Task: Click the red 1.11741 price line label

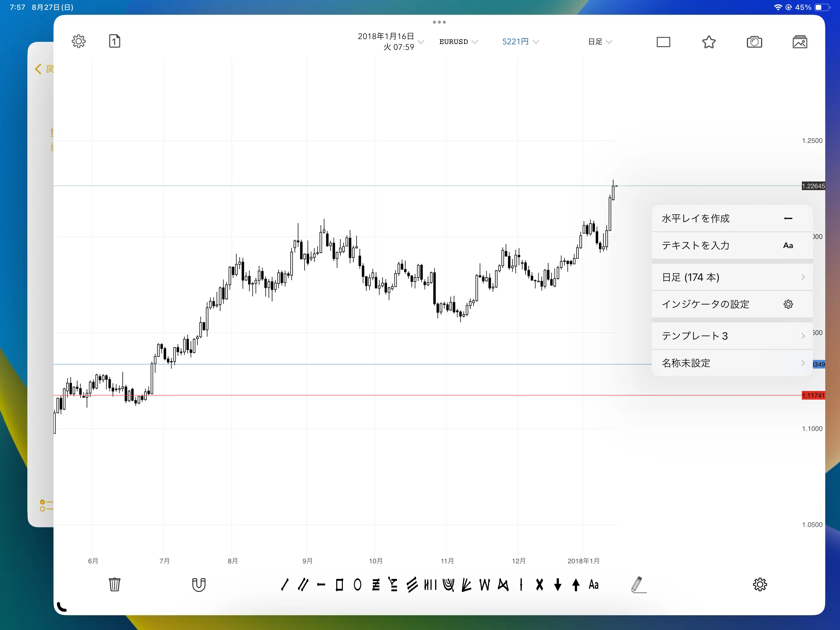Action: (813, 396)
